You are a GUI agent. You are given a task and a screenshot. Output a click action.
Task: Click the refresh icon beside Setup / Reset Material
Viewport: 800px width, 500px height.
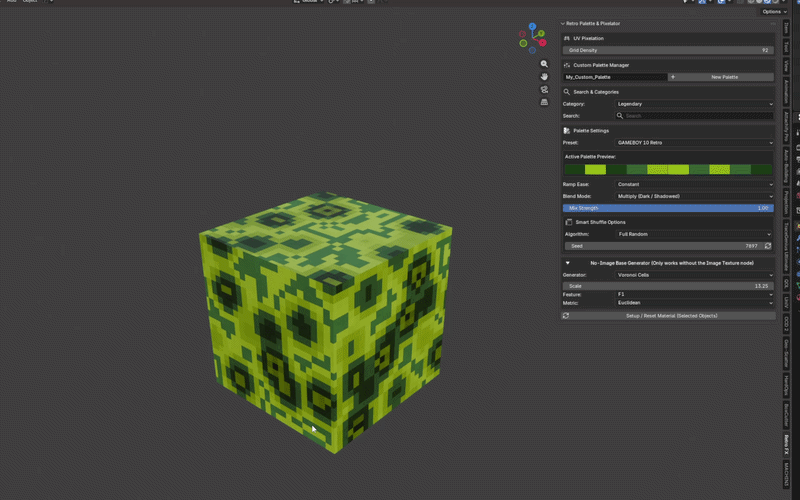(566, 316)
